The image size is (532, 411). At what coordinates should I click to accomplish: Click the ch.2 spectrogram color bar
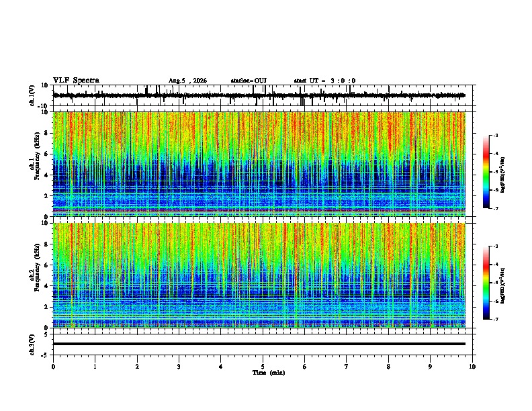[486, 283]
